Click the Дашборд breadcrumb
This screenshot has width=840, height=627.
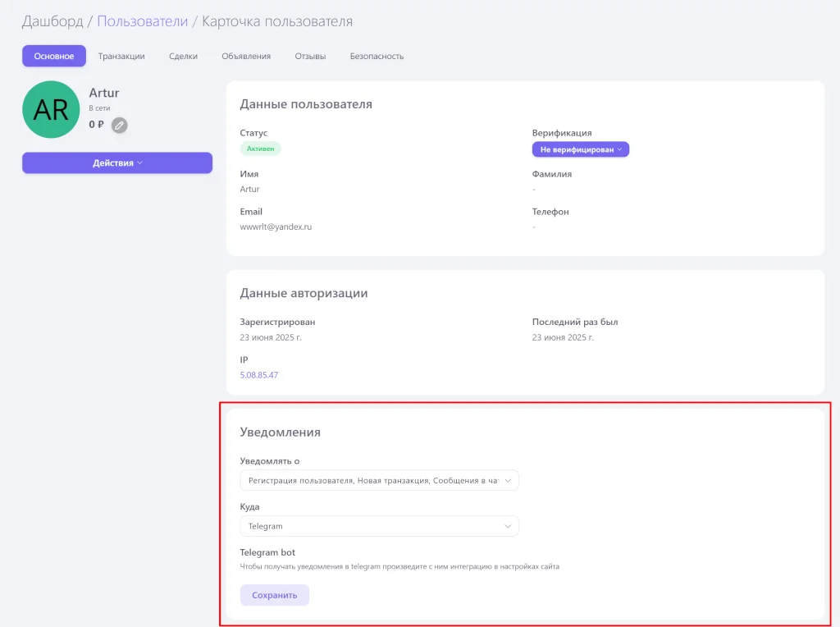pos(52,21)
